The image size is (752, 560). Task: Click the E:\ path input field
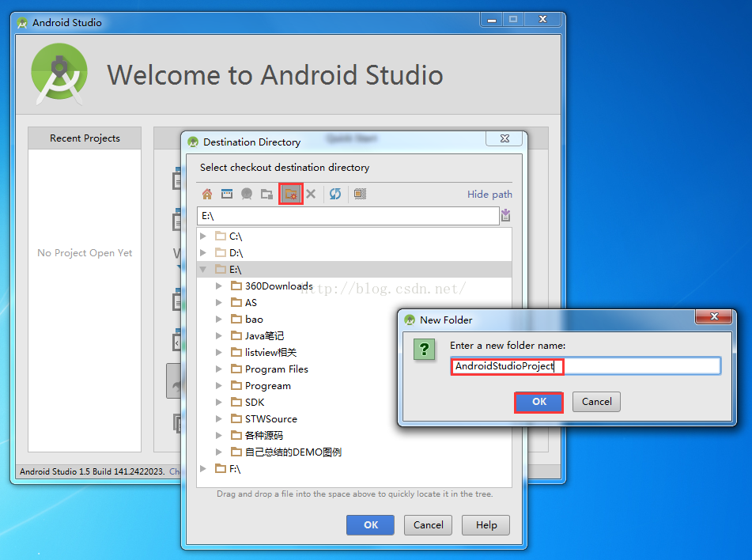[348, 216]
